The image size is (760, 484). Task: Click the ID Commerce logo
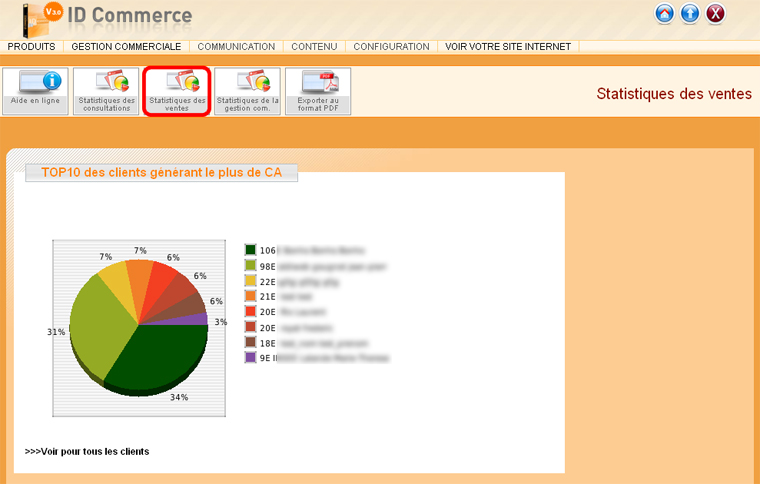[107, 18]
